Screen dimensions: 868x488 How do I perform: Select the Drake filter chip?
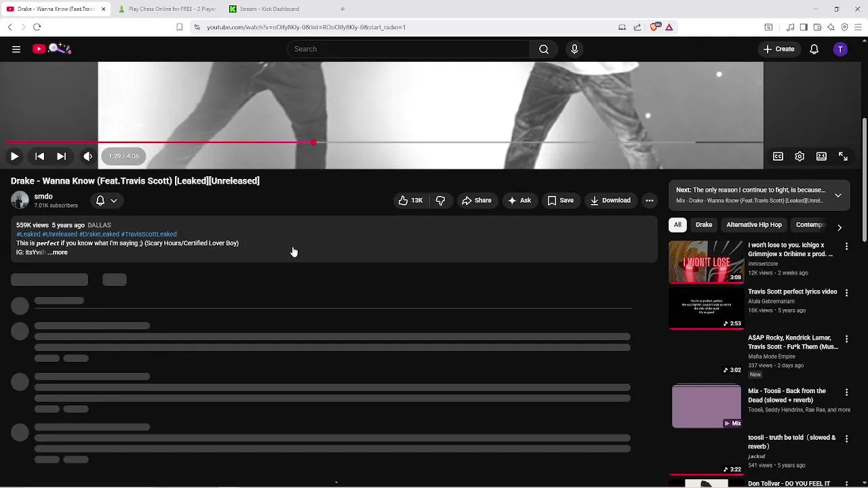(x=704, y=225)
